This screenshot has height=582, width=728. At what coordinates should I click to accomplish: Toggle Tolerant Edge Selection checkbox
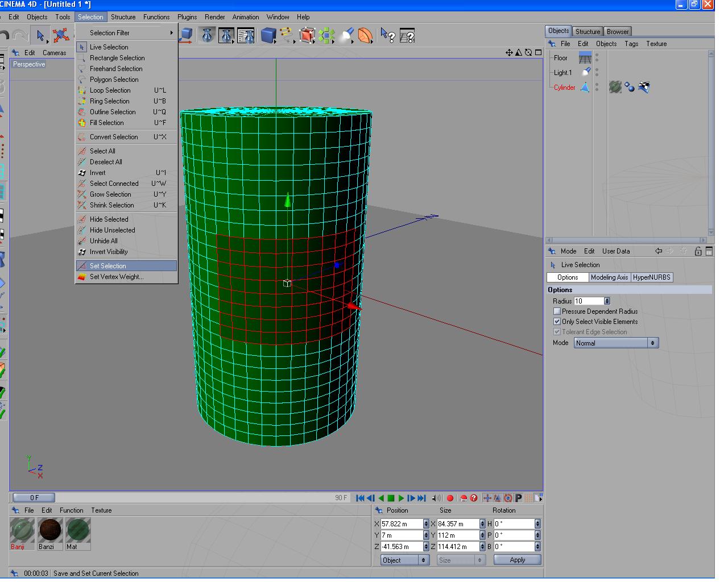tap(557, 332)
